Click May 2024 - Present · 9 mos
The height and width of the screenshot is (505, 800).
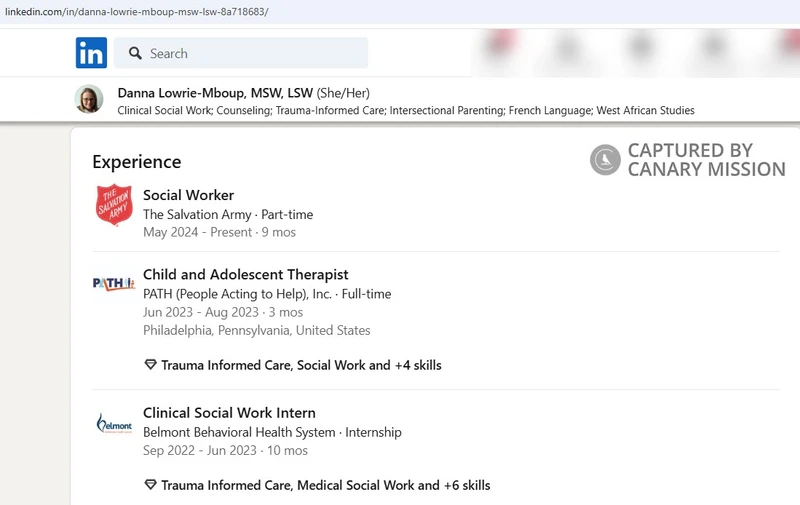click(219, 233)
